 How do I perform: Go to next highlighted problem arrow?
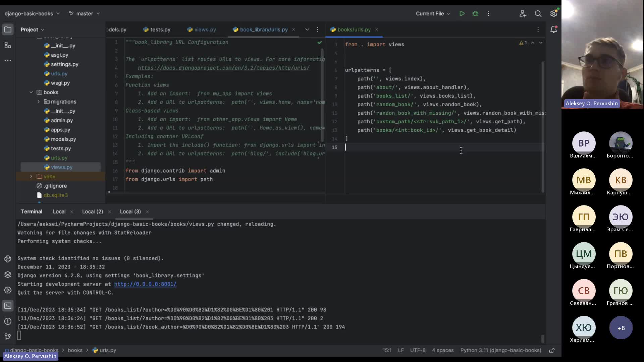(541, 43)
